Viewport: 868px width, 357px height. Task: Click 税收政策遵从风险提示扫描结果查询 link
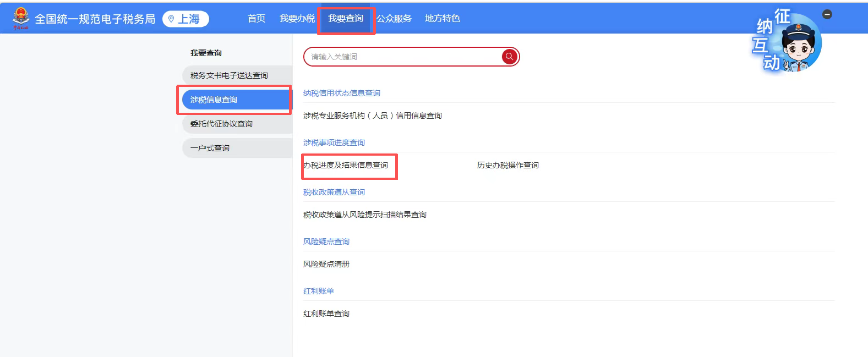tap(364, 215)
